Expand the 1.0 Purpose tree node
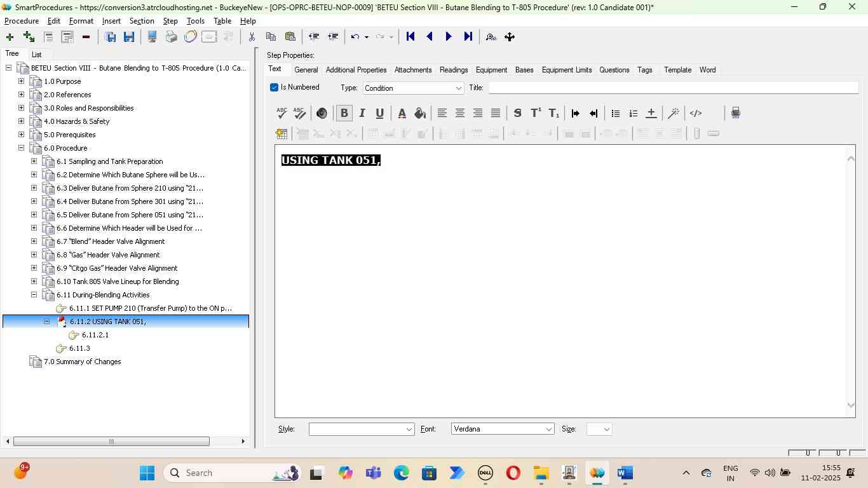This screenshot has height=488, width=868. [21, 81]
